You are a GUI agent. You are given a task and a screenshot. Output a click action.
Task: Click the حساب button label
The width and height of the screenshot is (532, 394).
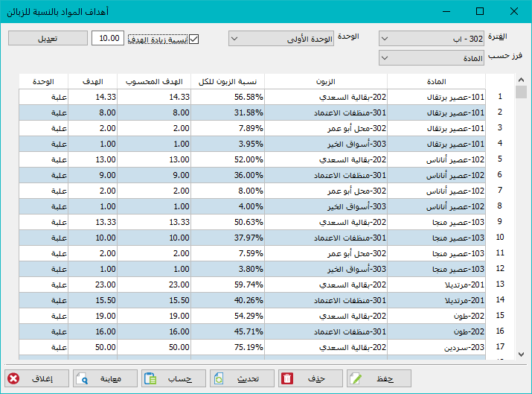pyautogui.click(x=180, y=378)
